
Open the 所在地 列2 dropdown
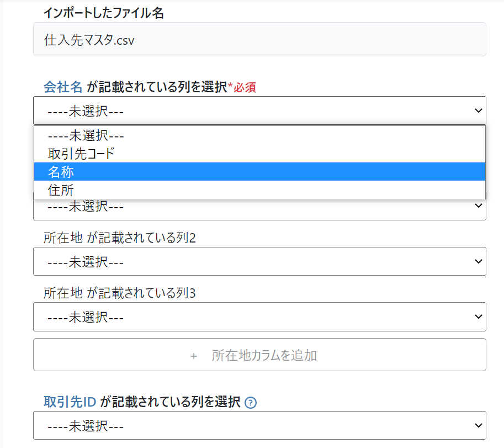click(259, 261)
